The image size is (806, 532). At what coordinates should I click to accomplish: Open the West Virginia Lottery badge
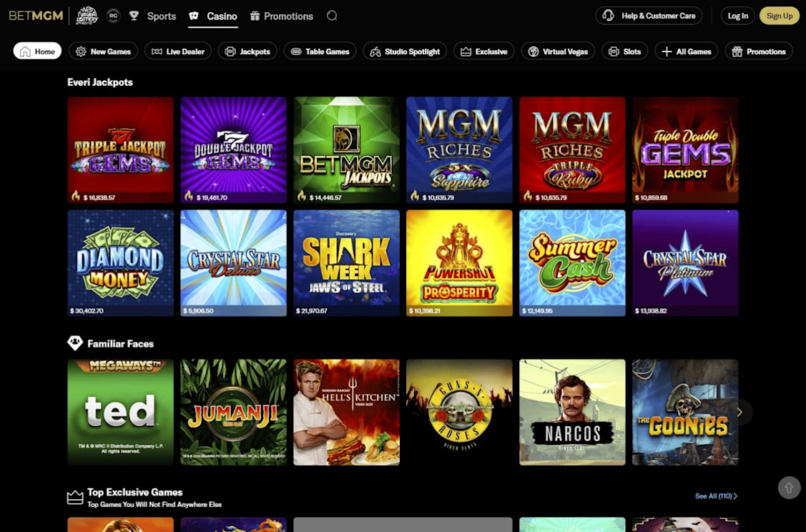(x=87, y=16)
